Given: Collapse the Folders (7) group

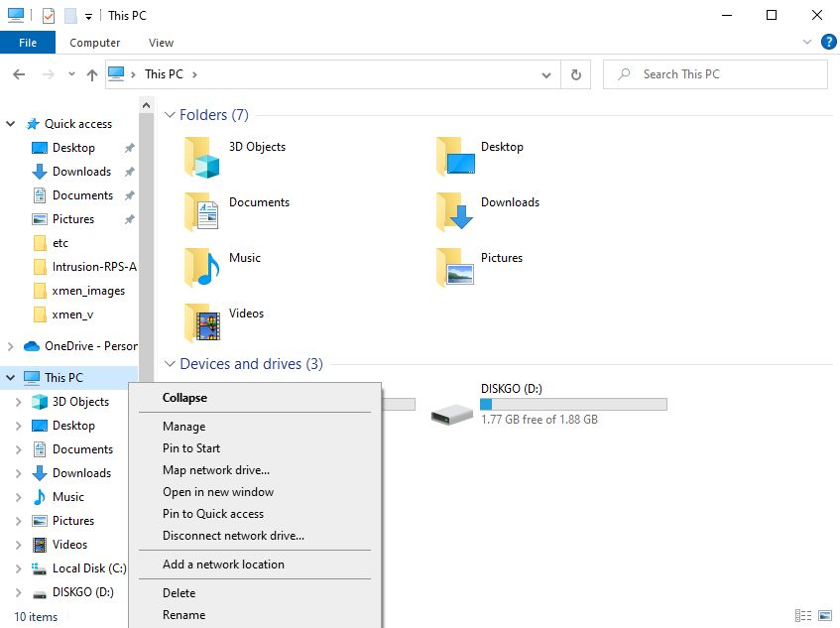Looking at the screenshot, I should click(x=170, y=115).
